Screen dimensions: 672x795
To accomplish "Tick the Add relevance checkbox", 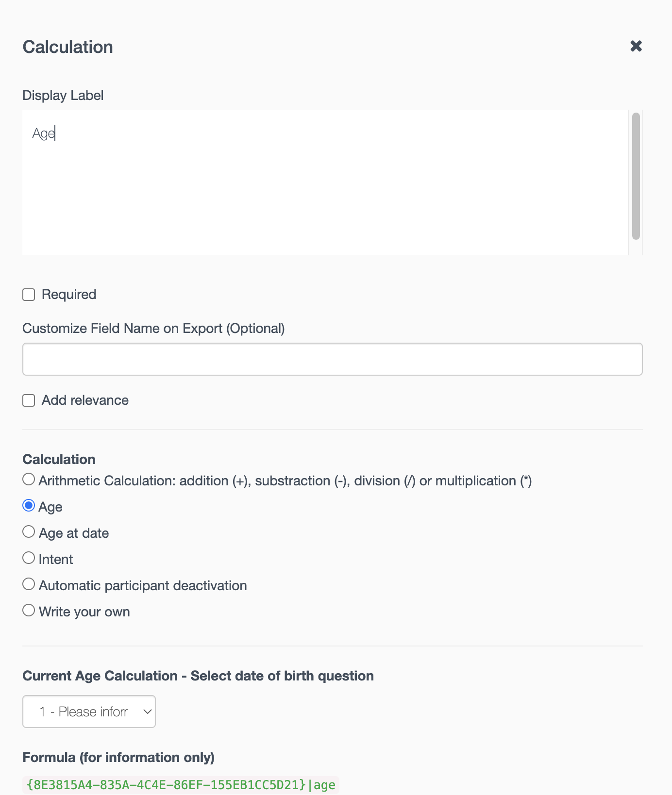I will (29, 400).
